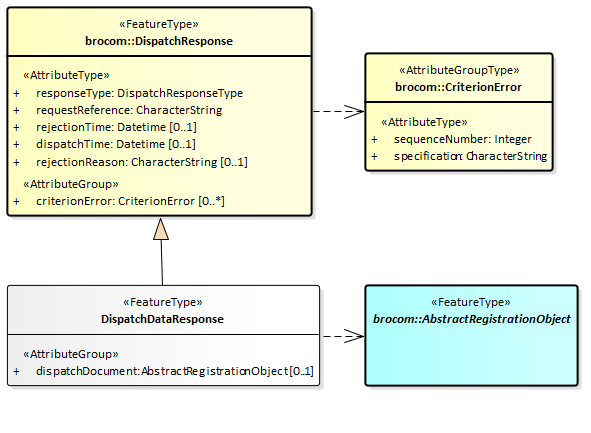Click the responseType: DispatchResponseType attribute
The image size is (591, 433).
139,93
